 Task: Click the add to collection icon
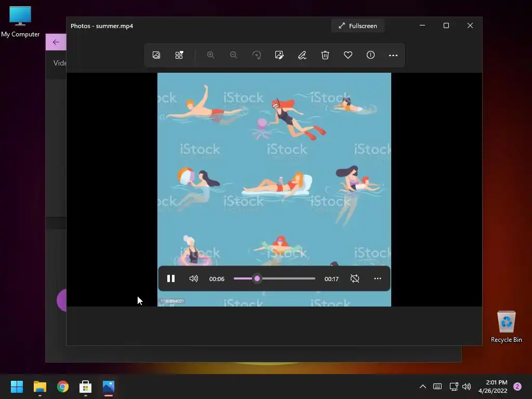[179, 55]
